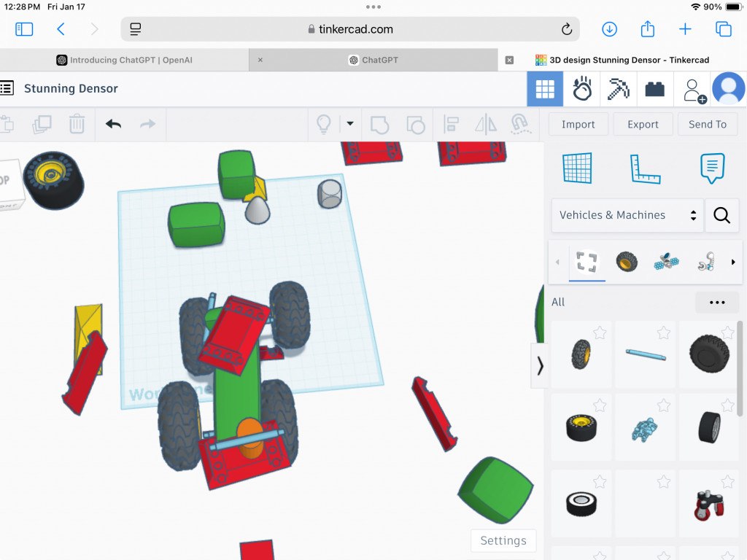The width and height of the screenshot is (747, 560).
Task: Open the Settings button
Action: pos(503,540)
